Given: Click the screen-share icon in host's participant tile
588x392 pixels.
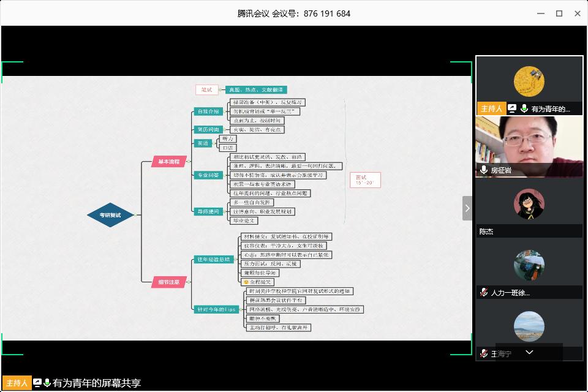Looking at the screenshot, I should (512, 109).
